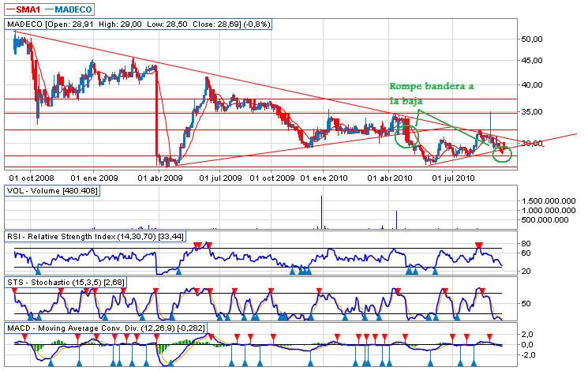Image resolution: width=588 pixels, height=371 pixels.
Task: Select the VOL - Volume panel title
Action: click(x=53, y=191)
